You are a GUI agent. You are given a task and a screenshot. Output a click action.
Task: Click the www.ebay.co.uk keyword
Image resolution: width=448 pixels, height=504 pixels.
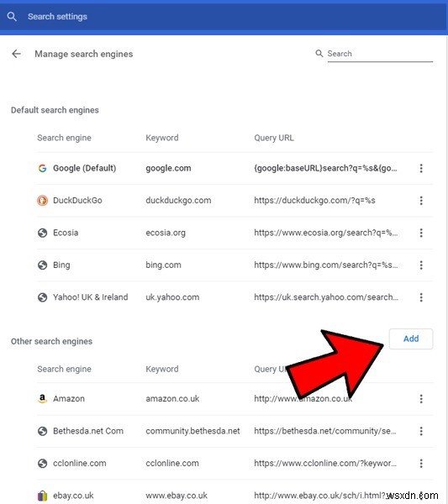coord(177,496)
